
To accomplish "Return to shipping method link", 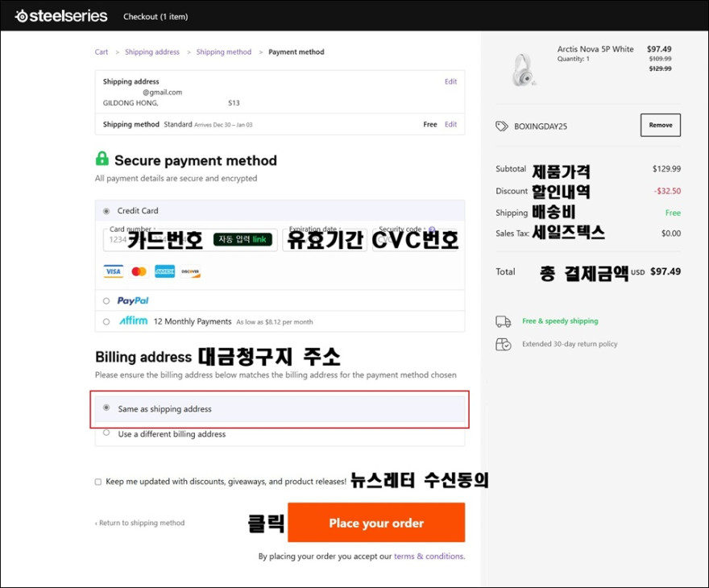I will (x=139, y=523).
